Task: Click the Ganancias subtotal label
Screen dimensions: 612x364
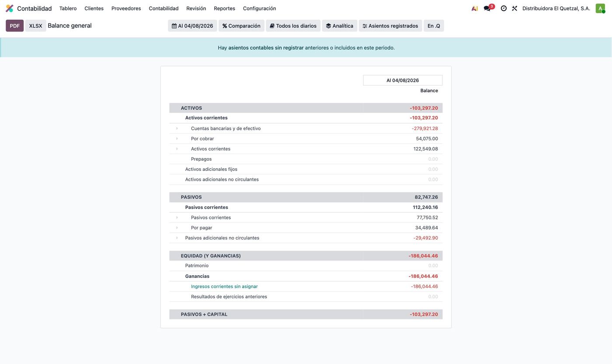Action: click(197, 276)
